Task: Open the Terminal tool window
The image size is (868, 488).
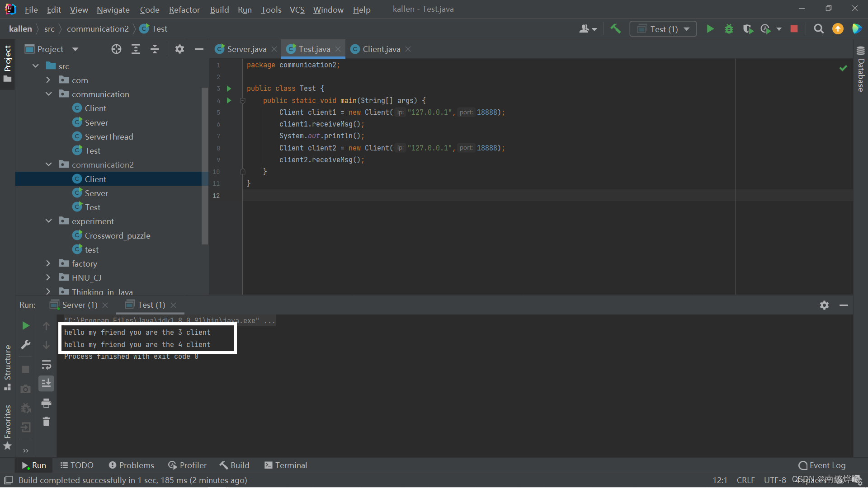Action: pyautogui.click(x=286, y=465)
